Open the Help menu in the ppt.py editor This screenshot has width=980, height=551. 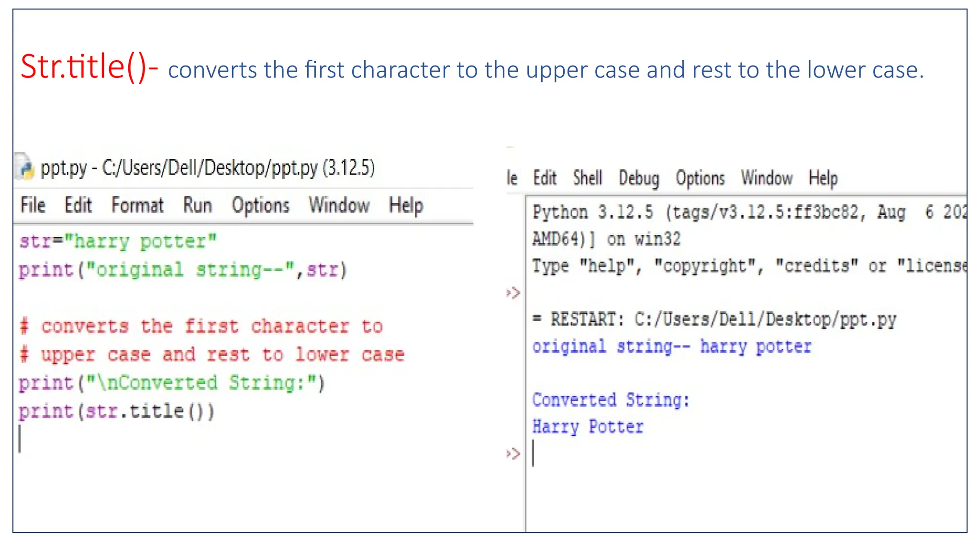click(x=405, y=206)
